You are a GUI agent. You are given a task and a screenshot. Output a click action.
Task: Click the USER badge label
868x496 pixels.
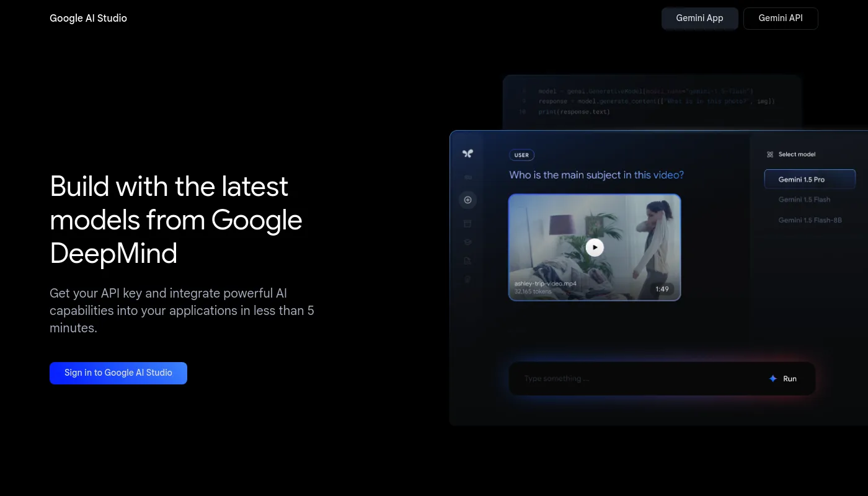(521, 155)
